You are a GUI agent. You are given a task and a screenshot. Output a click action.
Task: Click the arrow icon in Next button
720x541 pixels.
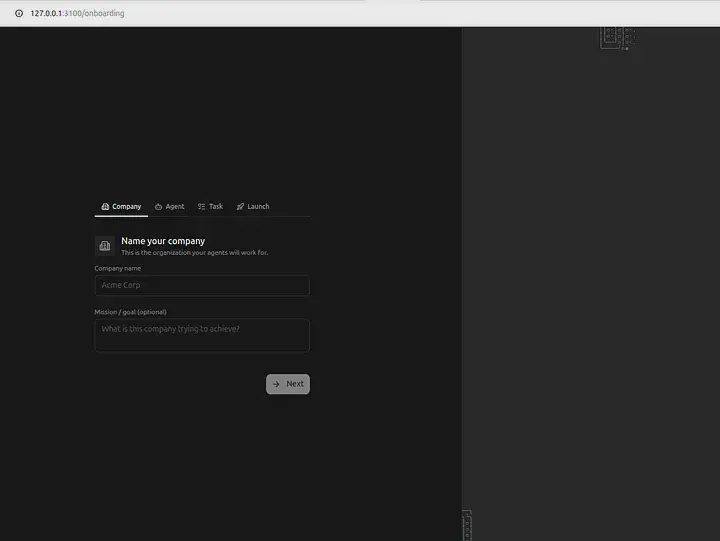[276, 384]
